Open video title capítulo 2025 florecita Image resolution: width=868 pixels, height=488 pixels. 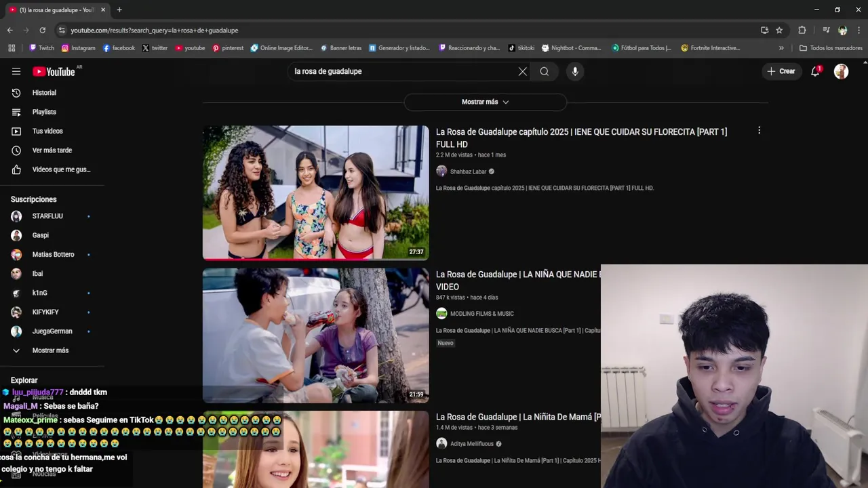(582, 138)
